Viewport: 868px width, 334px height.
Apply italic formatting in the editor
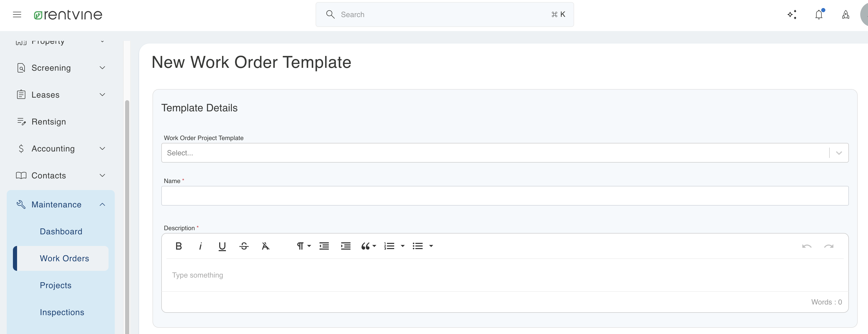pyautogui.click(x=201, y=246)
